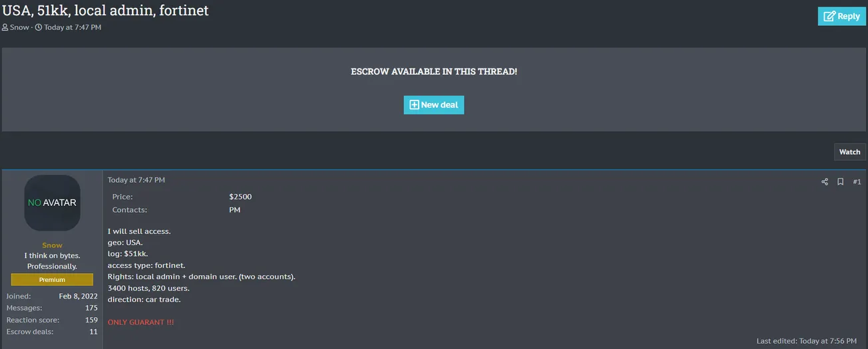This screenshot has height=349, width=868.
Task: Click the NO AVATAR profile image
Action: pos(52,203)
